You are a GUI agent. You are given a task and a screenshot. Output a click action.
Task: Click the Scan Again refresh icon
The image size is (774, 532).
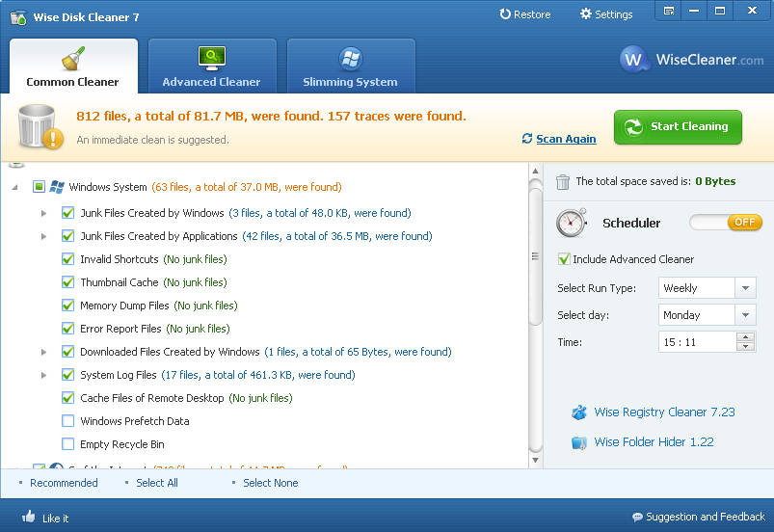pyautogui.click(x=527, y=139)
